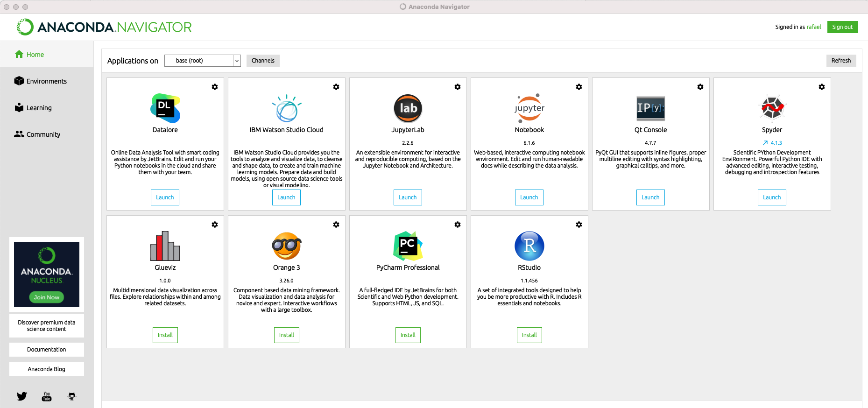The image size is (868, 408).
Task: Open settings gear for Orange 3 card
Action: point(336,225)
